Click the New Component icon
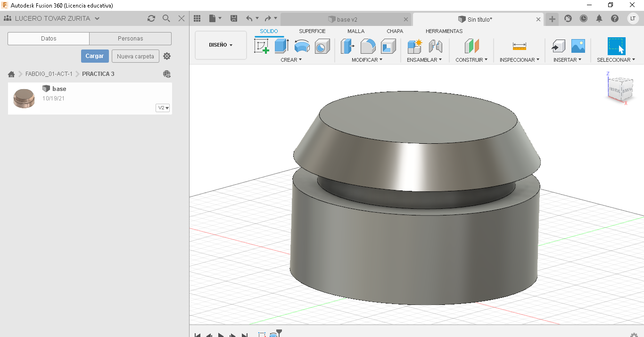 414,46
